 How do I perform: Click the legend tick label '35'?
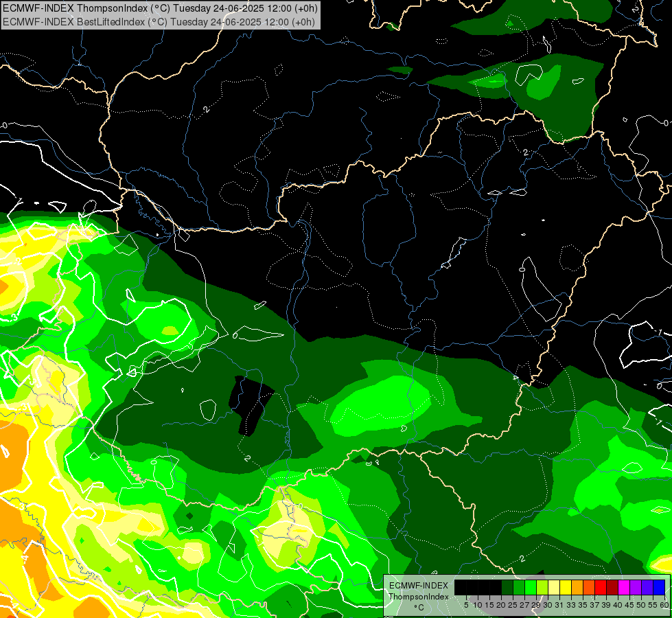point(583,605)
